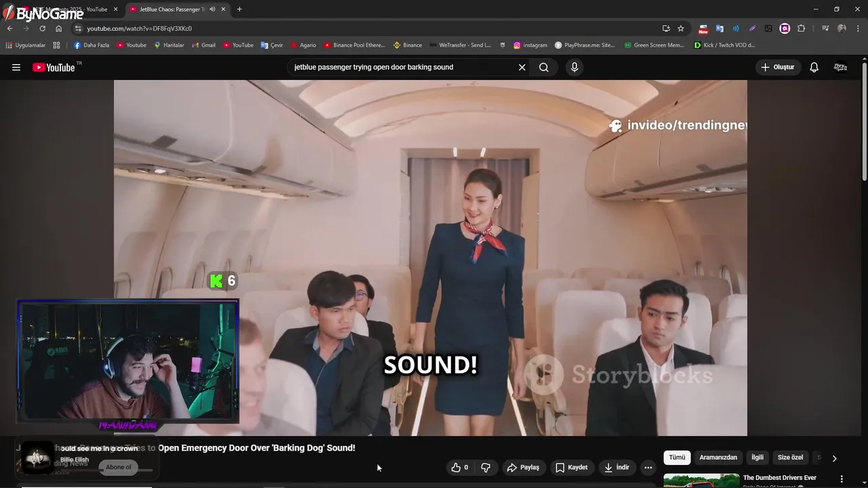The image size is (868, 488).
Task: Open the YouTube hamburger guide menu
Action: [x=16, y=67]
